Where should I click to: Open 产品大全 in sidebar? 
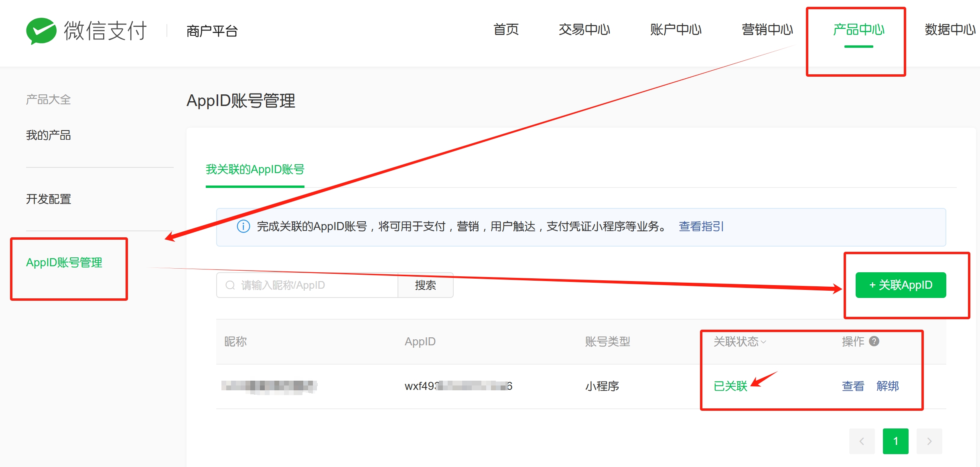coord(49,100)
